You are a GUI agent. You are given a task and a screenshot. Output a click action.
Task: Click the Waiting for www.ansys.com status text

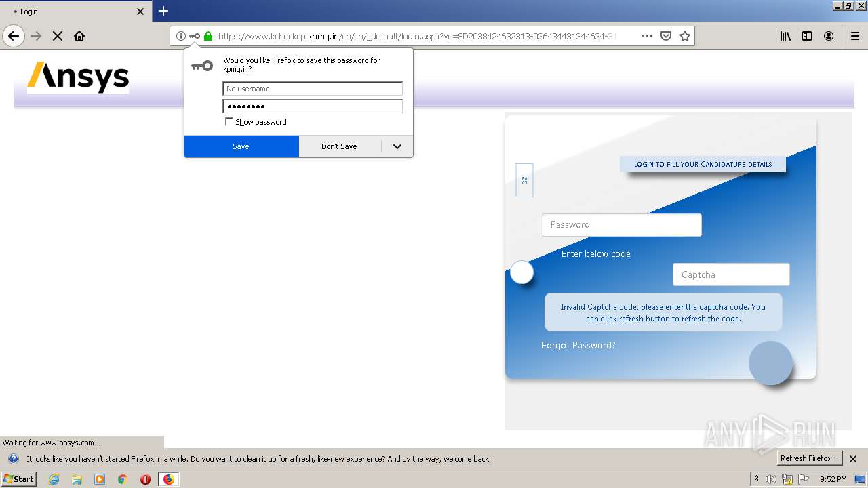point(52,443)
